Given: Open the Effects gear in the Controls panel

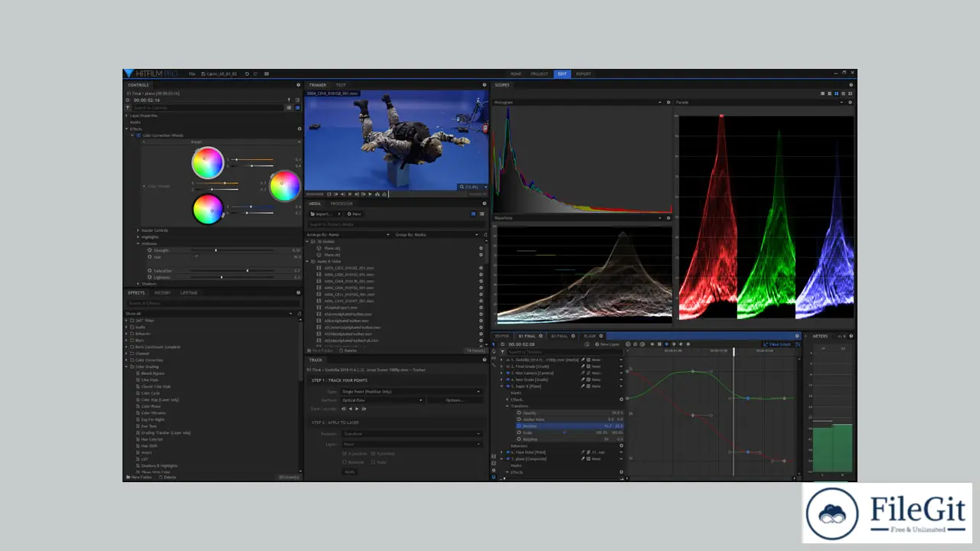Looking at the screenshot, I should tap(299, 129).
